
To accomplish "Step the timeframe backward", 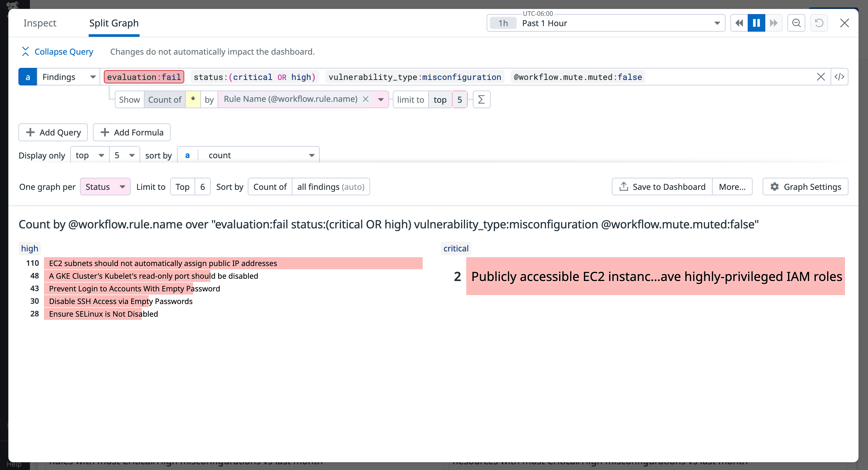I will 739,22.
